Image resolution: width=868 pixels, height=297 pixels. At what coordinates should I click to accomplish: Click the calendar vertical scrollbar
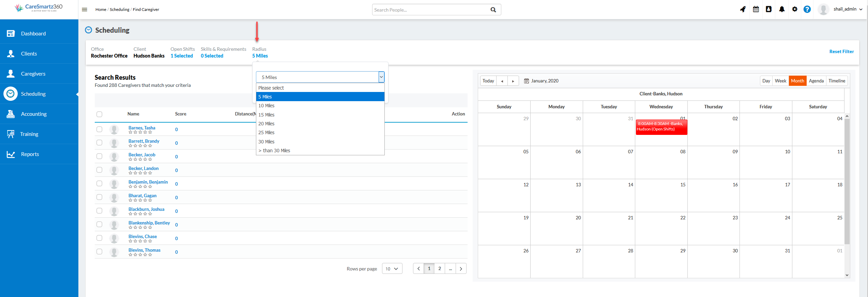click(847, 181)
